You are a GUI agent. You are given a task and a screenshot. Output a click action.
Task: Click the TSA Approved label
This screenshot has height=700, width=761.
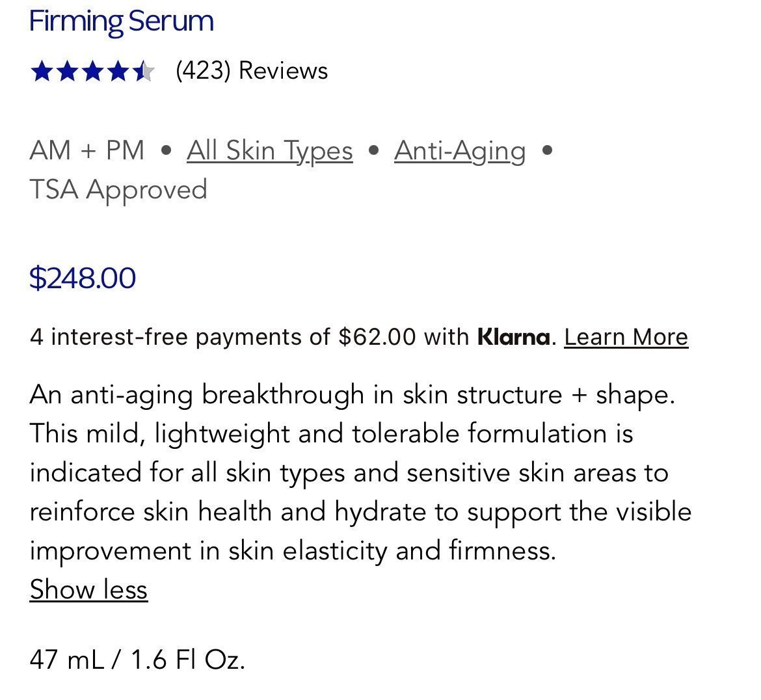(118, 189)
